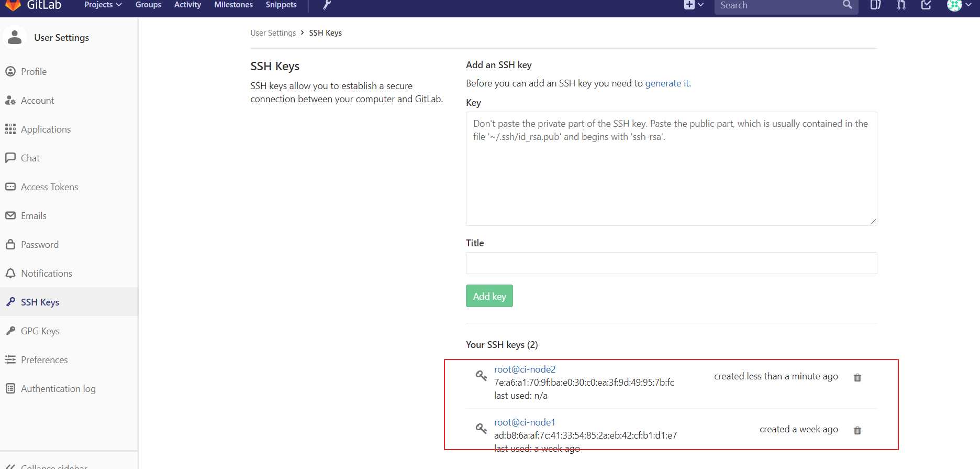Click 'created a week ago' text
Screen dimensions: 980x469
click(799, 429)
